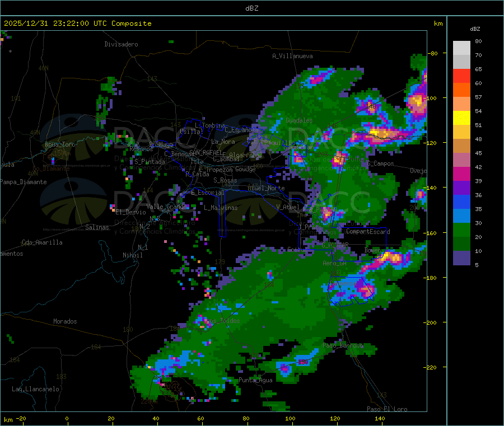Click the Valle_Grande map label

(165, 206)
